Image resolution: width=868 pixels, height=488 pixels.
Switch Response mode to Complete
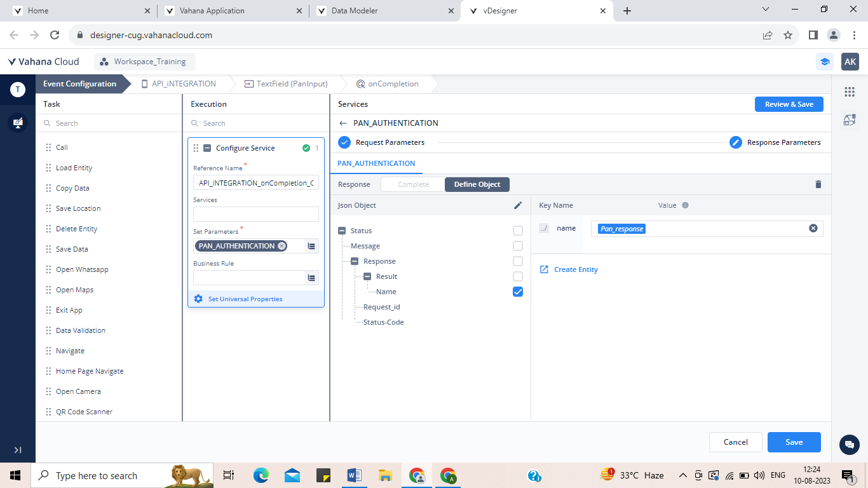[x=413, y=184]
